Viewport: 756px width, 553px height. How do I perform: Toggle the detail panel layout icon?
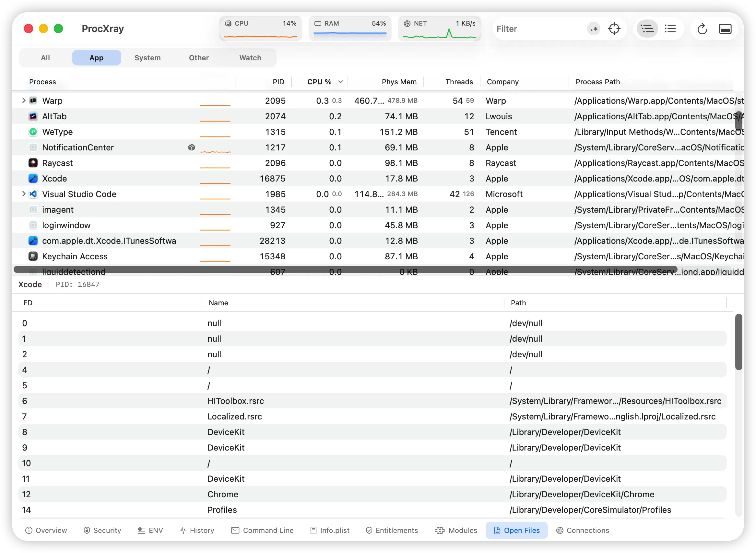[726, 29]
